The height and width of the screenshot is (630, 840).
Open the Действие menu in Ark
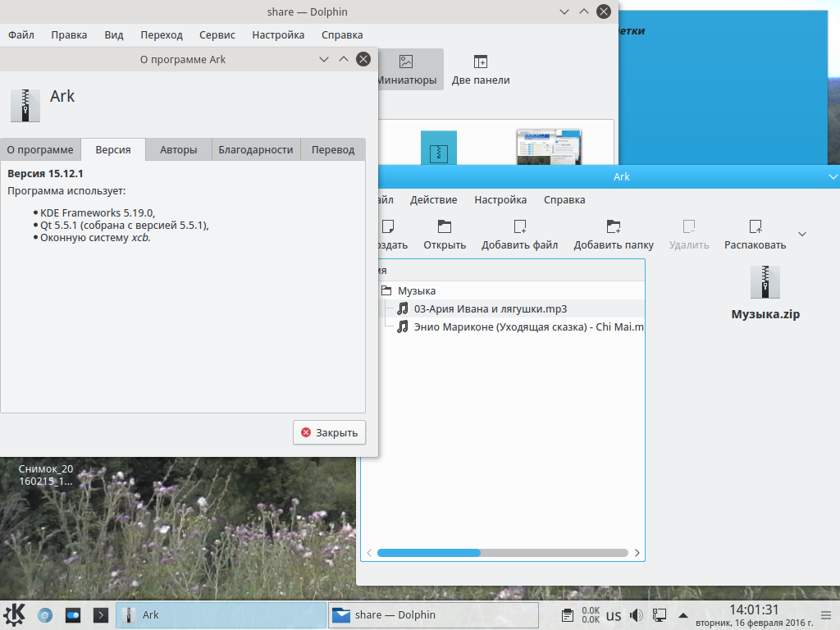[434, 199]
